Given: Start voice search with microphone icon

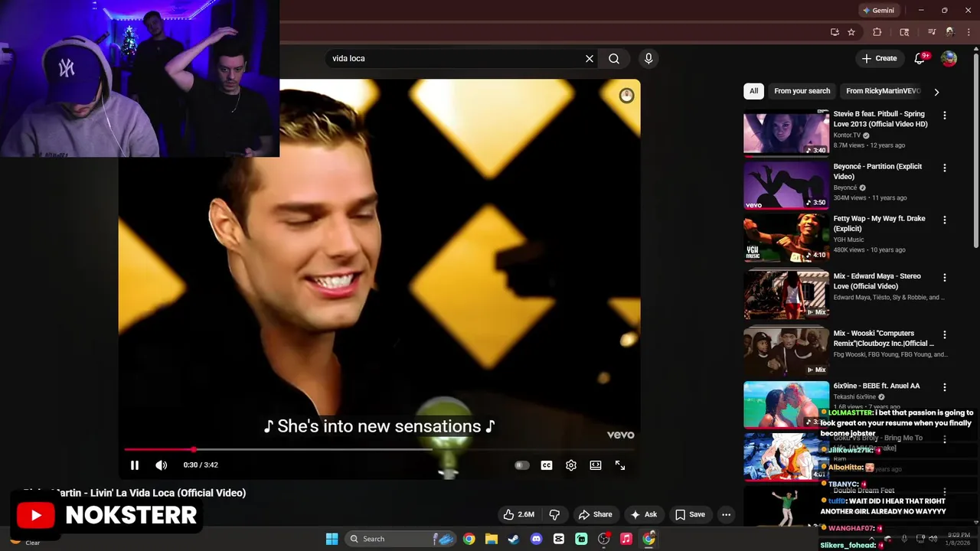Looking at the screenshot, I should point(648,58).
